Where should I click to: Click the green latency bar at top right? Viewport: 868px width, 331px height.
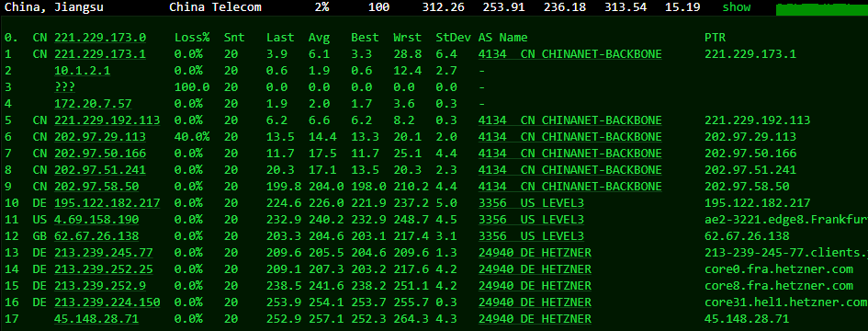[822, 8]
